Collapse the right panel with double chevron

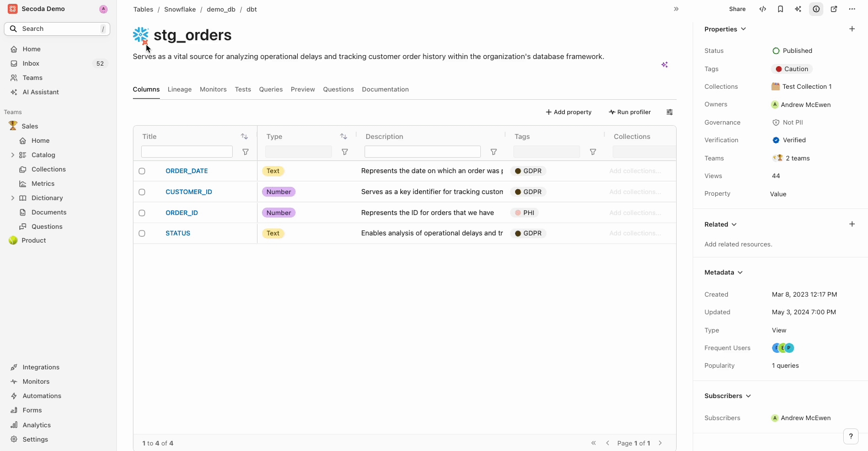(676, 9)
